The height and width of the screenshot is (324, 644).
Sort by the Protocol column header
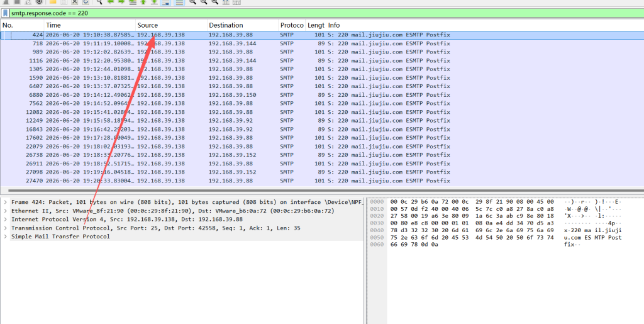coord(292,25)
